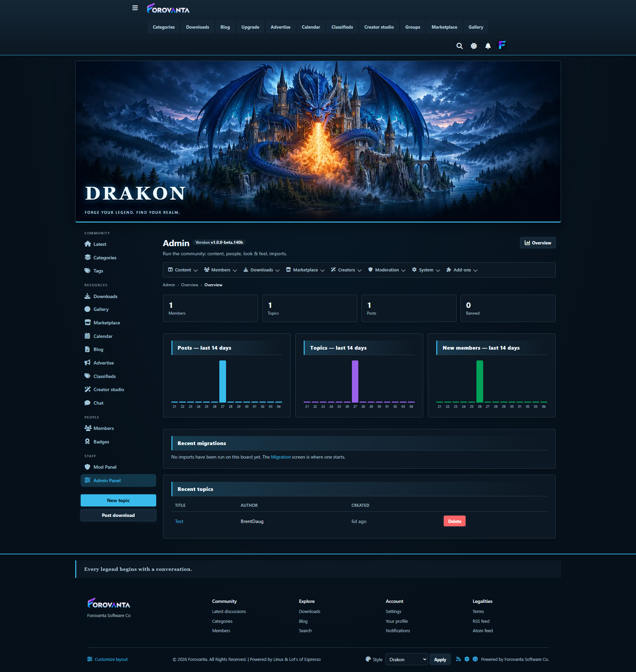This screenshot has height=672, width=636.
Task: Click the tall blue bar in Posts chart
Action: (222, 381)
